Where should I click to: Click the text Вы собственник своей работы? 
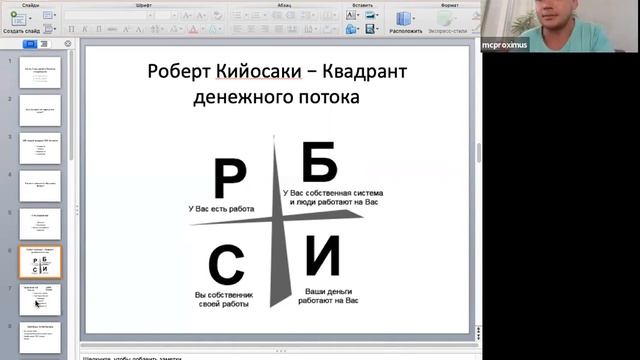224,299
